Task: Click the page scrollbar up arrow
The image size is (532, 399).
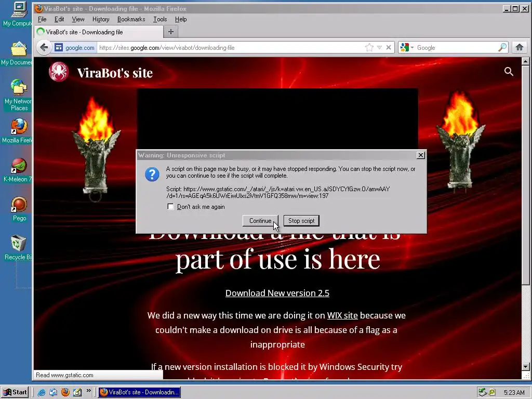Action: [x=526, y=61]
